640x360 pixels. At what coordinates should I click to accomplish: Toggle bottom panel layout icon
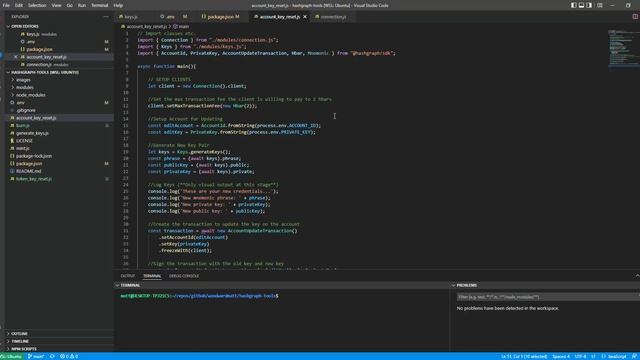581,5
